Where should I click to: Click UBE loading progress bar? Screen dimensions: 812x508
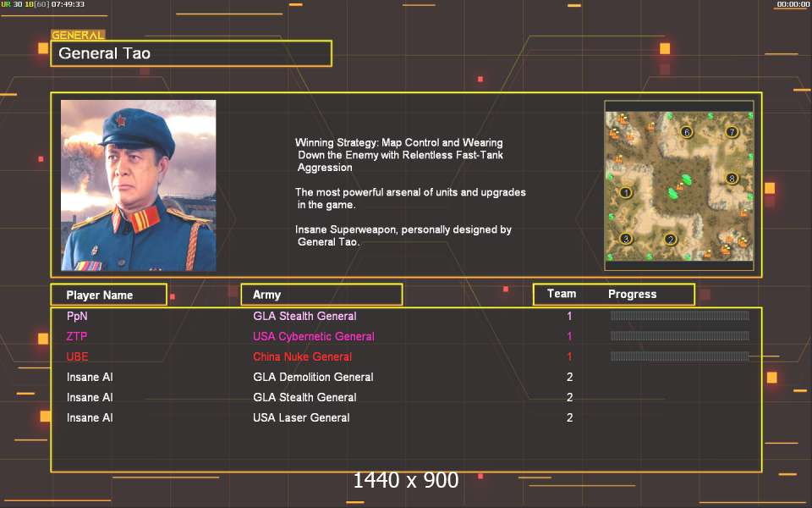679,356
